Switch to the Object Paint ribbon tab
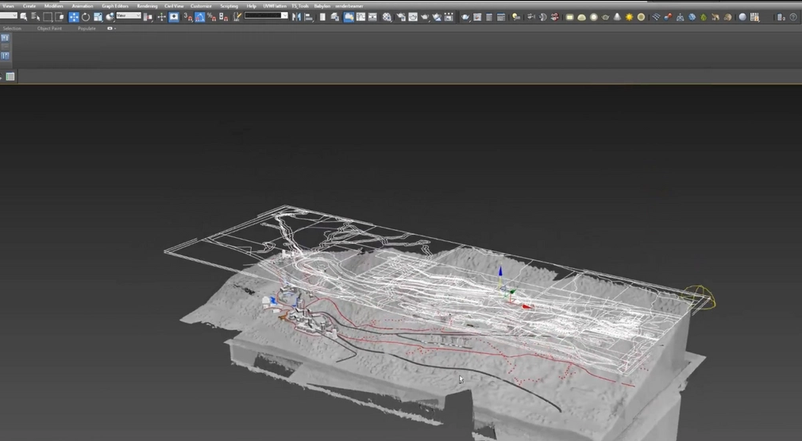Image resolution: width=802 pixels, height=441 pixels. point(50,28)
